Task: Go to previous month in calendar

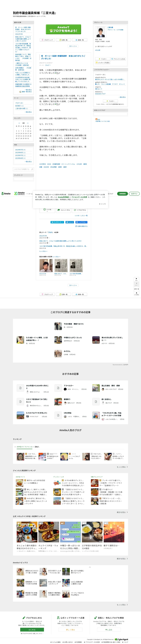Action: point(19,123)
